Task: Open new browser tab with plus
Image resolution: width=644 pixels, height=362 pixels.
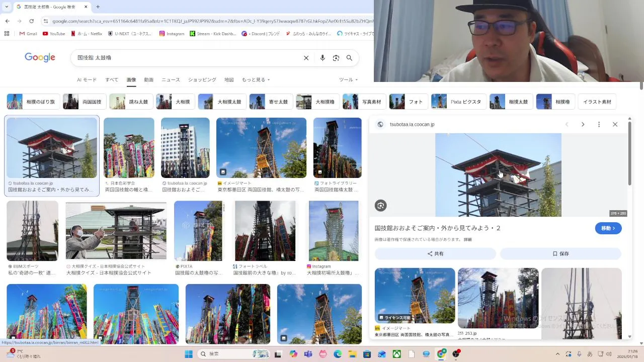Action: point(98,7)
